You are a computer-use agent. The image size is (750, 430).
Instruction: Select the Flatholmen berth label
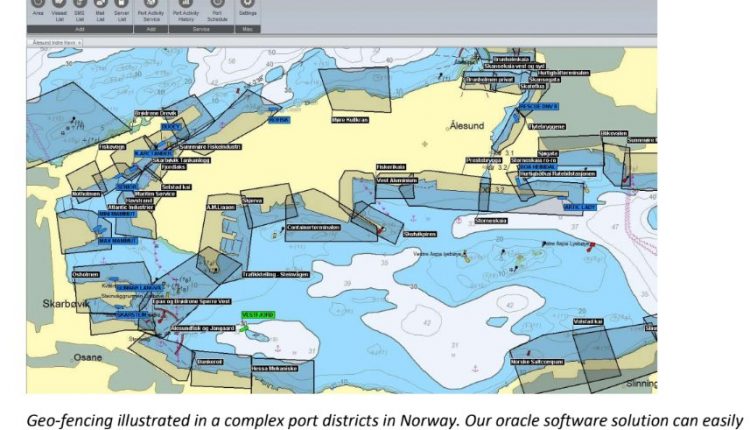point(86,194)
